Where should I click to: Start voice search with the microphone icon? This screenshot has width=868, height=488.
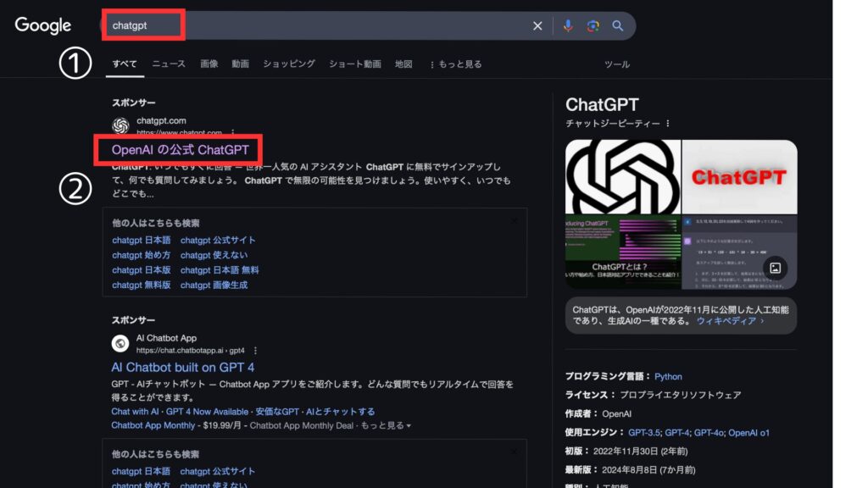[568, 26]
